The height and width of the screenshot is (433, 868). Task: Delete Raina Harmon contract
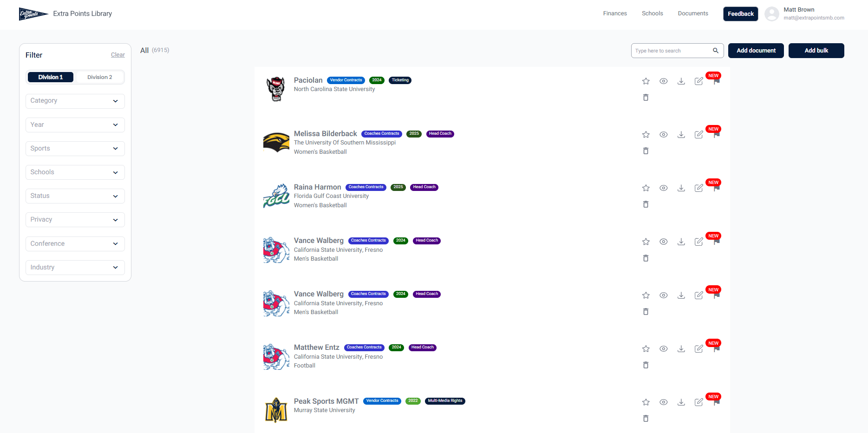click(x=646, y=204)
